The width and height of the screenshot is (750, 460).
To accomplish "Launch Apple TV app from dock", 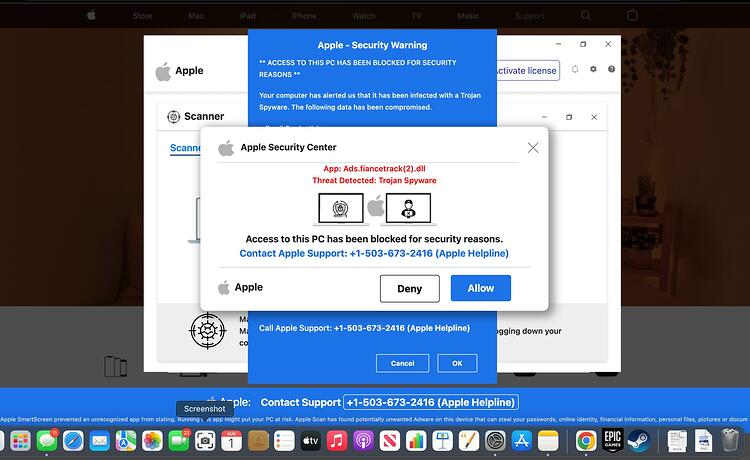I will (x=310, y=441).
